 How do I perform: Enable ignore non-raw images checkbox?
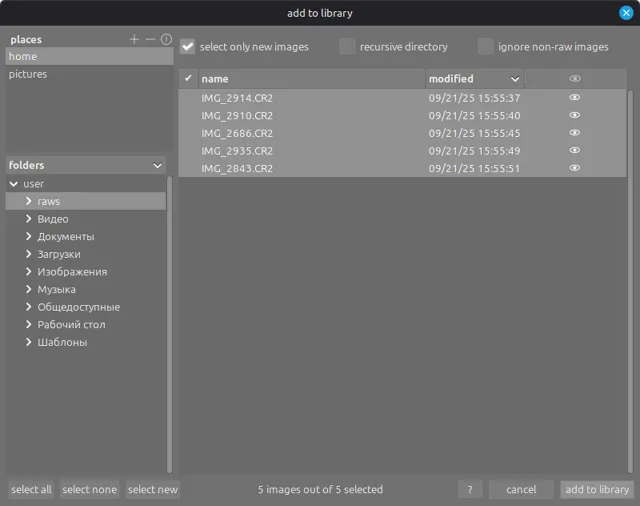pyautogui.click(x=485, y=46)
